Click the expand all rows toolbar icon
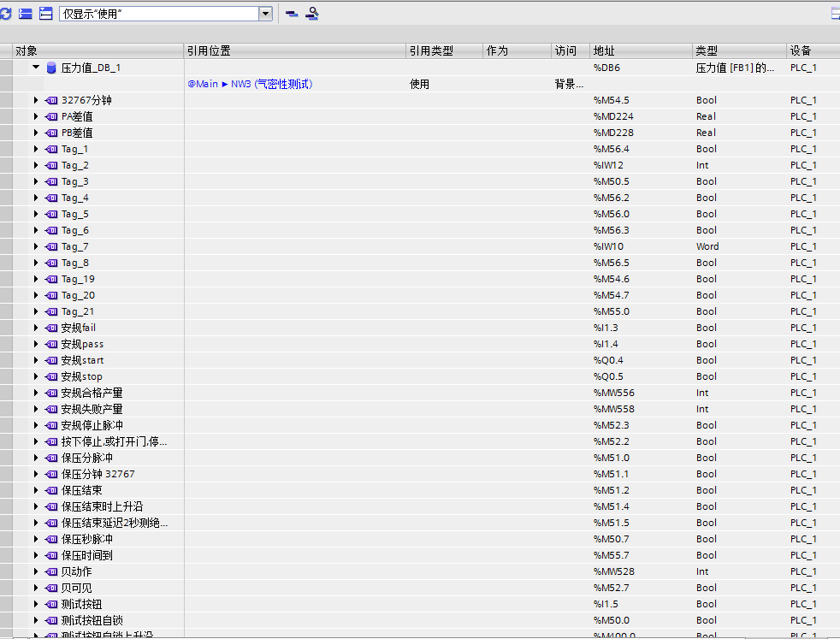The width and height of the screenshot is (840, 639). [x=25, y=14]
